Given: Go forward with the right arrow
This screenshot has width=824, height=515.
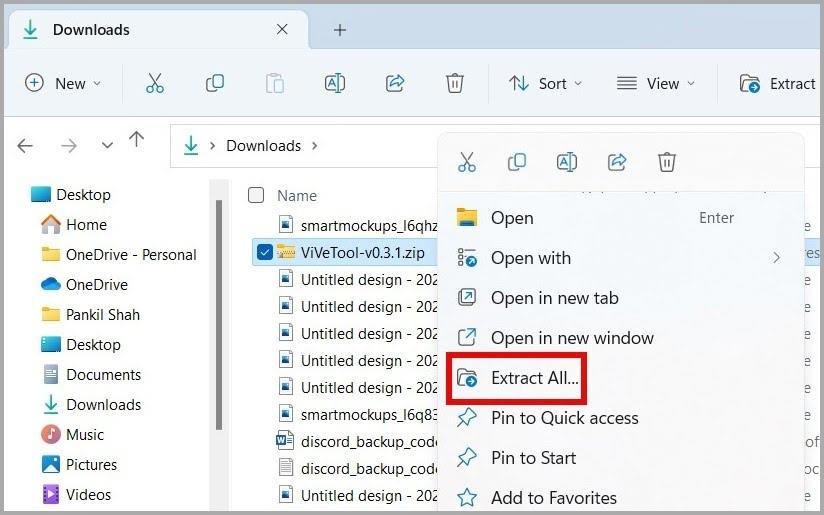Looking at the screenshot, I should [x=69, y=146].
